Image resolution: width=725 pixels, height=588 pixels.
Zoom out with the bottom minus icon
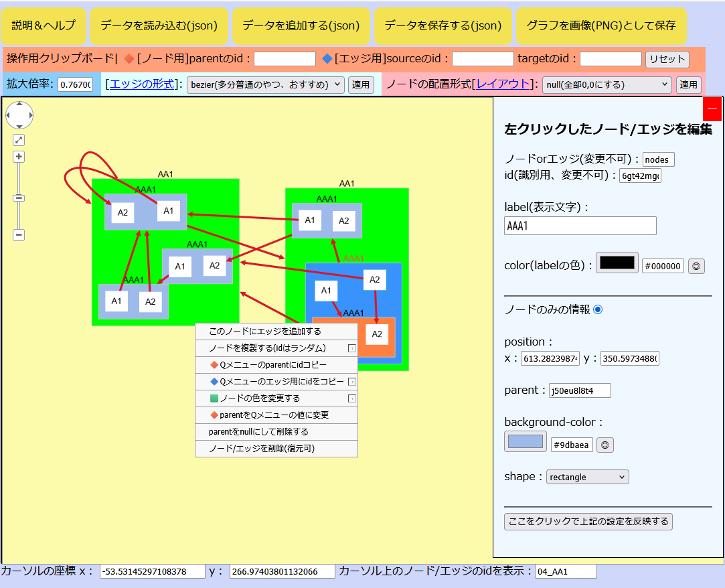(x=19, y=234)
